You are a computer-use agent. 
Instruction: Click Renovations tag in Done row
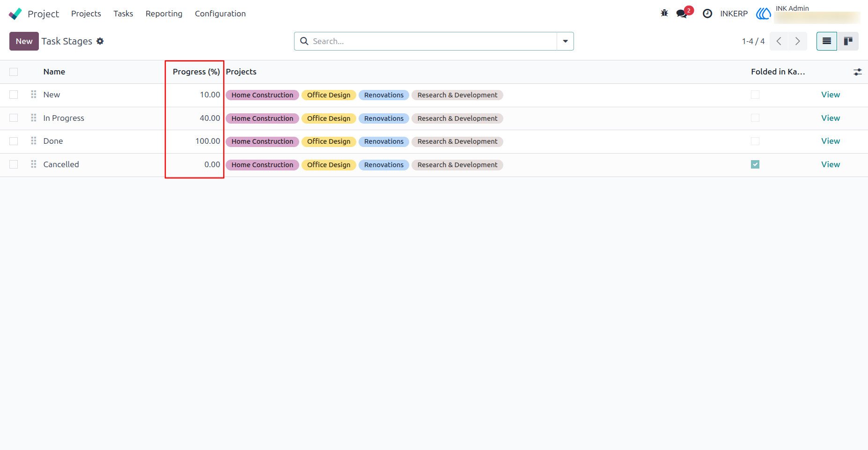pyautogui.click(x=384, y=141)
